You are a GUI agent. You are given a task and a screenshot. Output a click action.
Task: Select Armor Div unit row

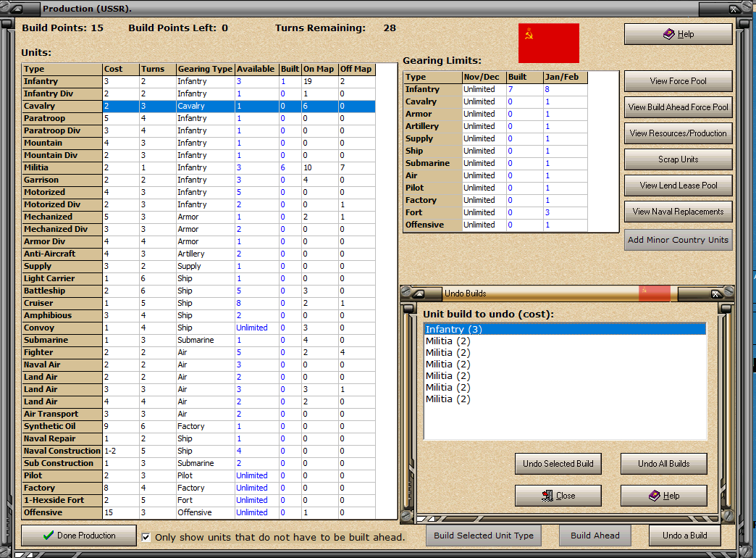[x=198, y=241]
